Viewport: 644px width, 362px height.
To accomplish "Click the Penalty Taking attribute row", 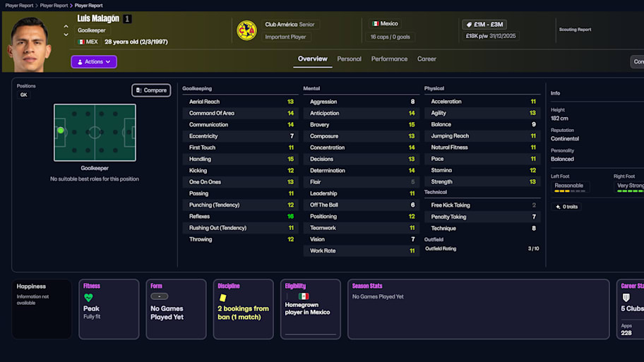I will click(x=482, y=217).
